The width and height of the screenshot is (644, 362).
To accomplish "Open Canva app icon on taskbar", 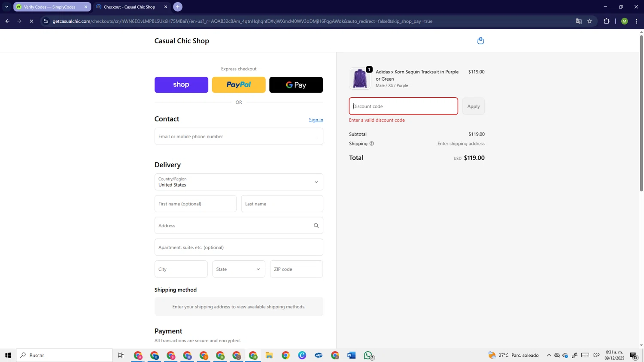I will 302,355.
